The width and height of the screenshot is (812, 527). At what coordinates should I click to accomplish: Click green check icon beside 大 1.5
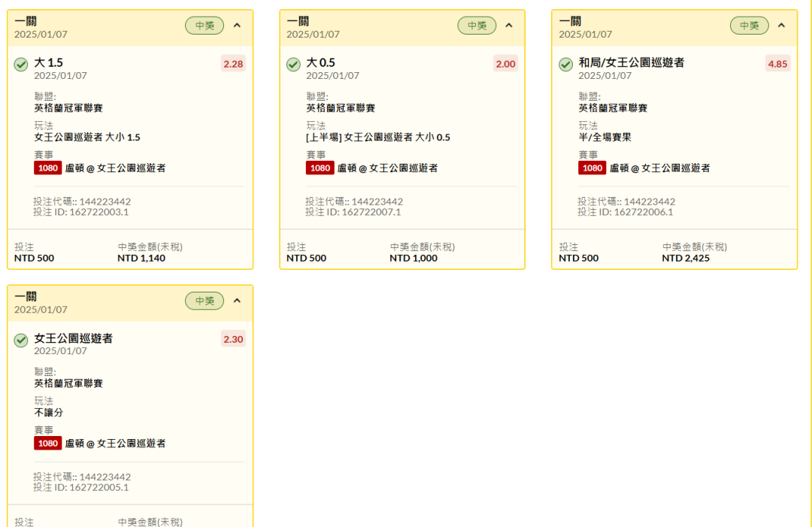pyautogui.click(x=21, y=64)
